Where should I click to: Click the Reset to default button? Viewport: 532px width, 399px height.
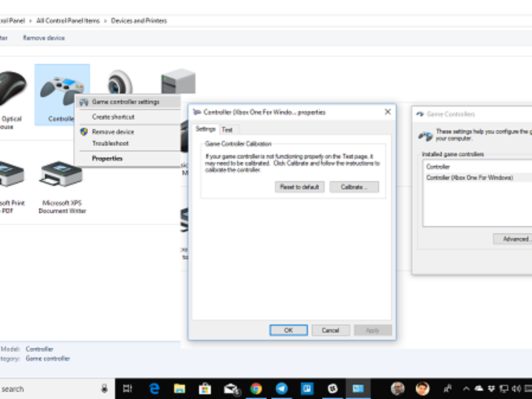(299, 187)
